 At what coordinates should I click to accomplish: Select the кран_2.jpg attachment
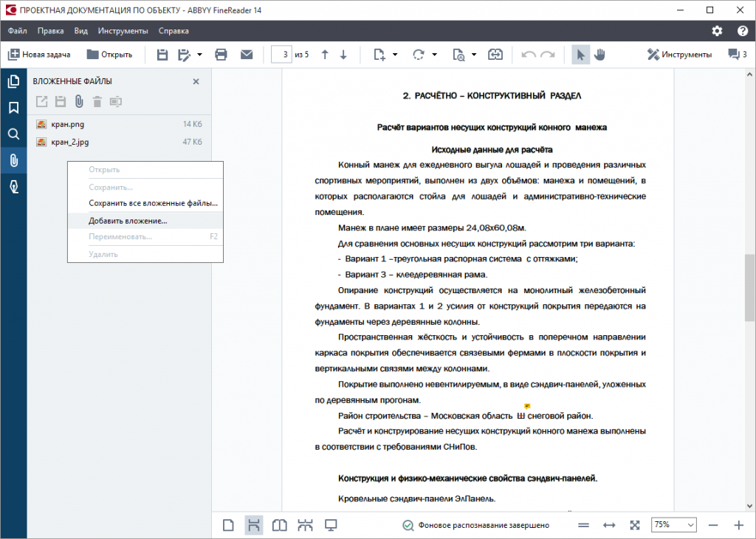119,142
